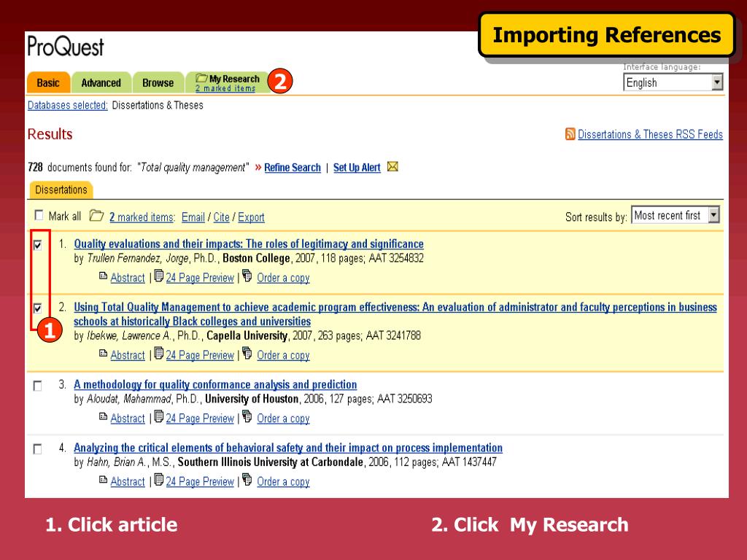Click page preview icon for result 1
The image size is (747, 560).
158,276
